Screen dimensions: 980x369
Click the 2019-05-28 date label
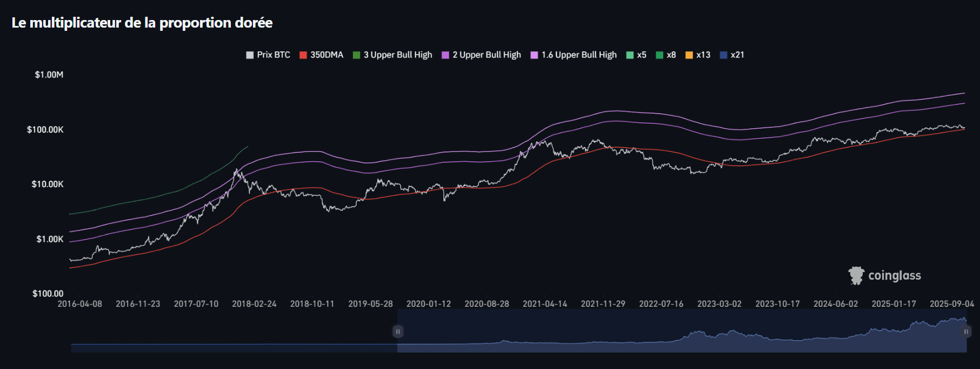click(370, 304)
